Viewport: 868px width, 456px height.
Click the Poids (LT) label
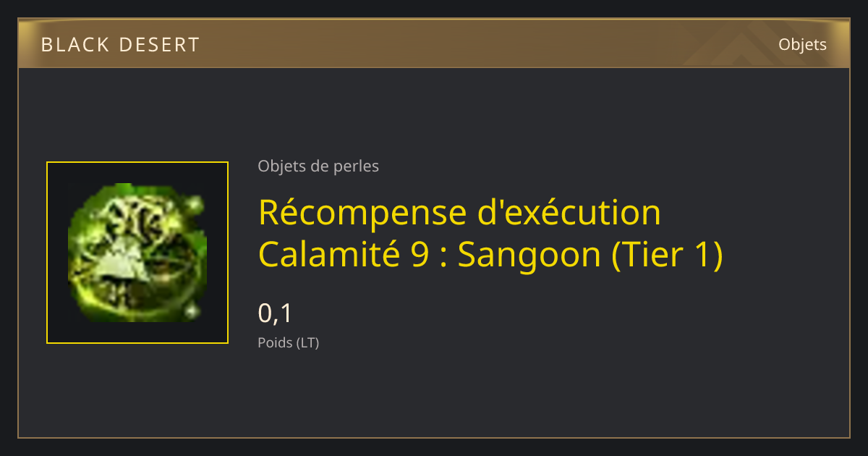[x=288, y=343]
